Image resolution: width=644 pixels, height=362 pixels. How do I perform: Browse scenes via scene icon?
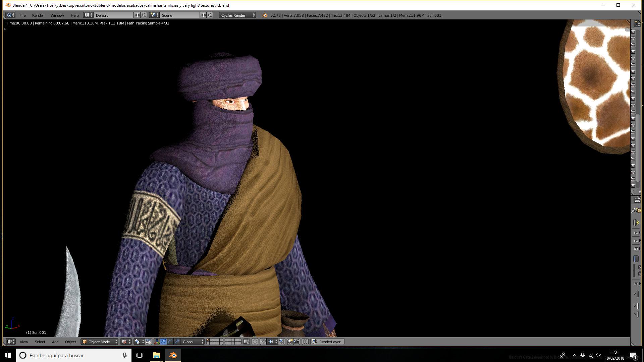(x=154, y=15)
